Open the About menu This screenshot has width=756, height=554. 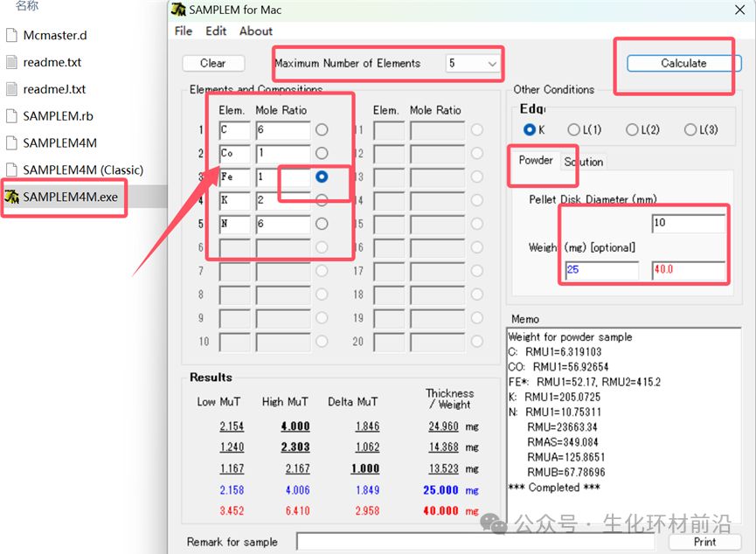point(256,31)
